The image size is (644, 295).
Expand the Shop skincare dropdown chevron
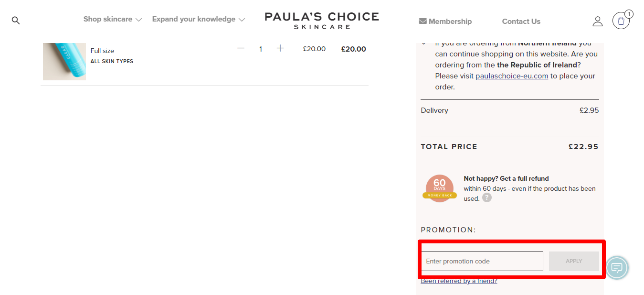pos(138,20)
